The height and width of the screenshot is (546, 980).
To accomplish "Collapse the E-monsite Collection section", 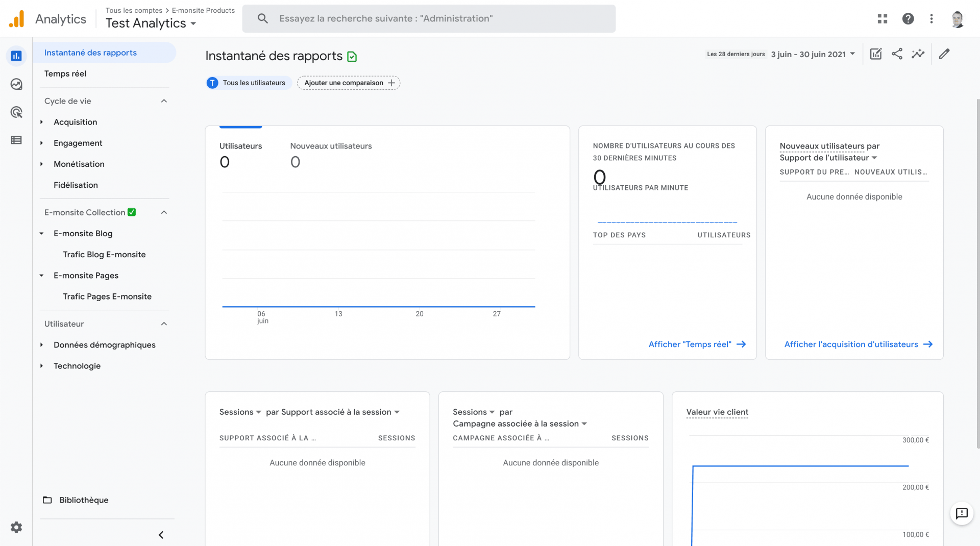I will point(164,212).
